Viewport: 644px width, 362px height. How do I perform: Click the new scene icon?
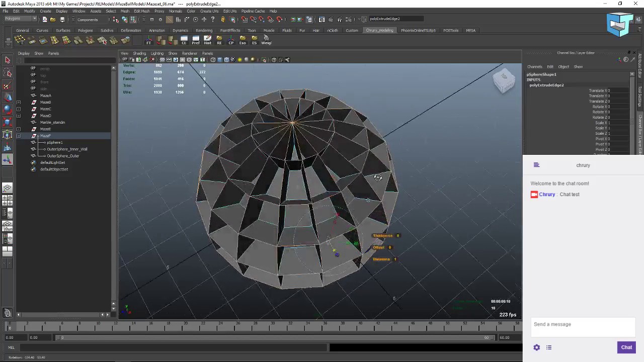44,20
